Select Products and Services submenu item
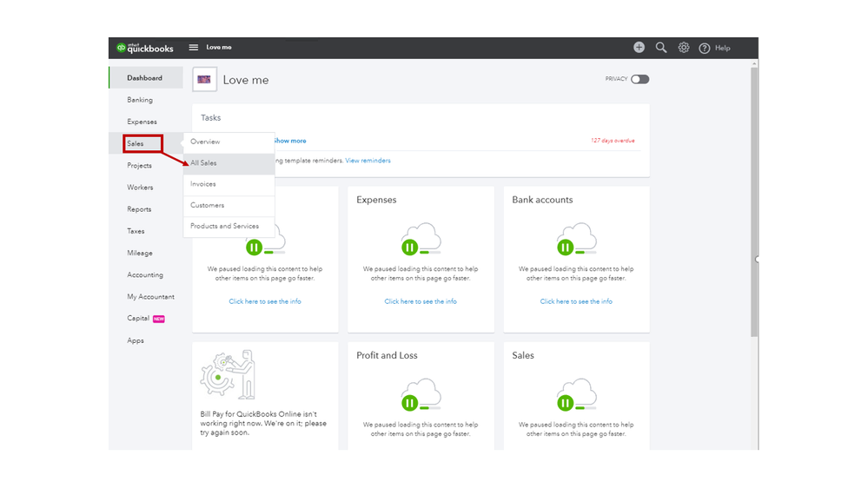The width and height of the screenshot is (868, 488). [x=224, y=226]
